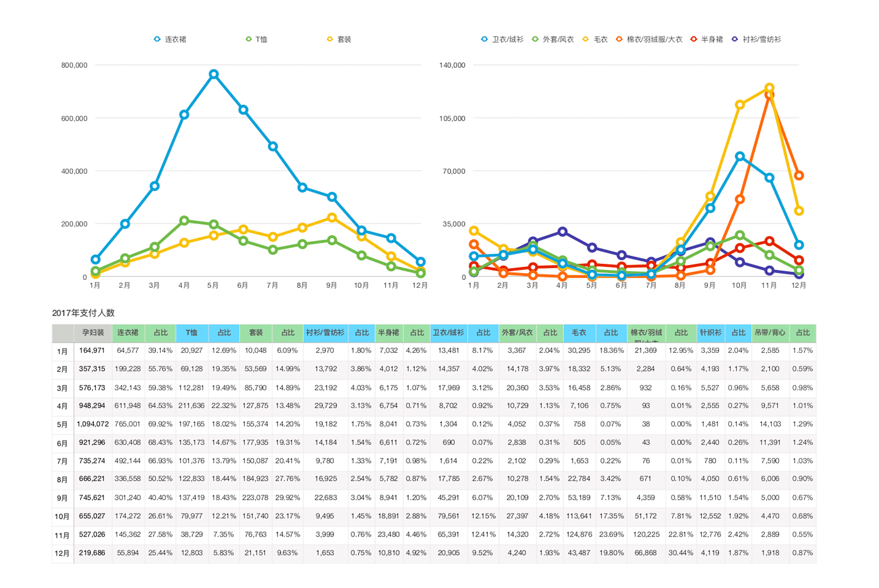Screen dimensions: 879x588
Task: Select the 吊带/背心 column header
Action: click(x=770, y=333)
